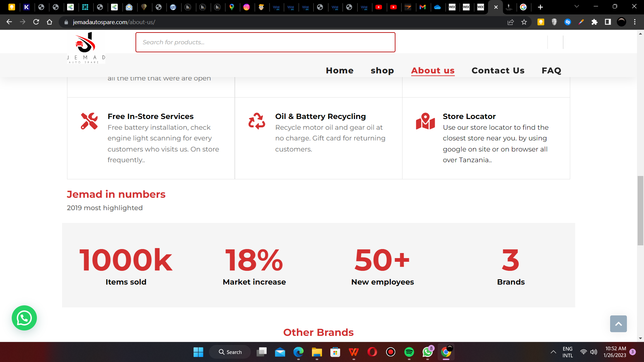Click the Store Locator map icon
The height and width of the screenshot is (362, 644).
(x=425, y=121)
